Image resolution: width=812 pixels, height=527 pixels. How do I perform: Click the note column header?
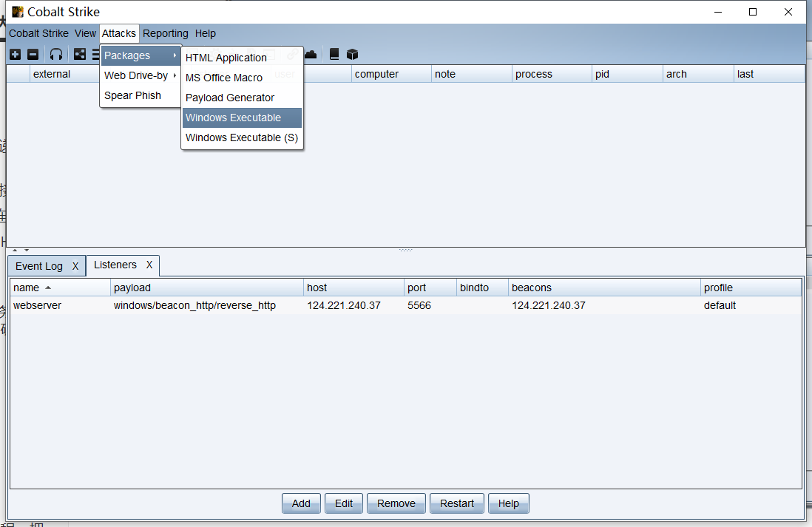(x=471, y=74)
